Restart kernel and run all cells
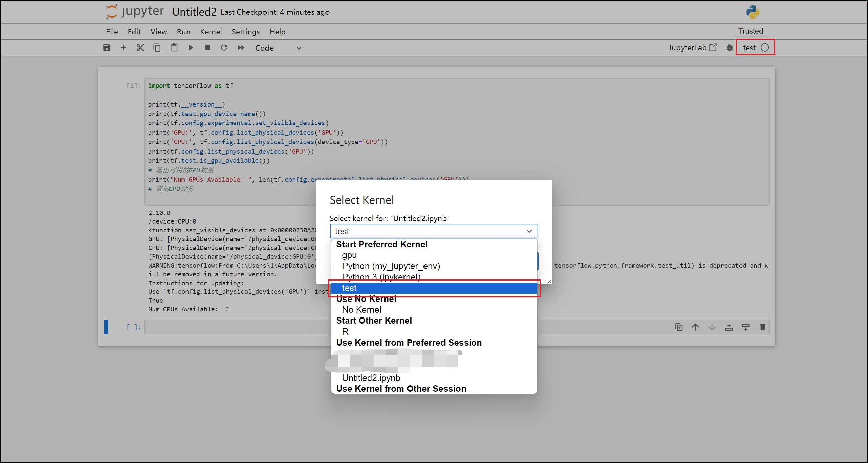This screenshot has width=868, height=463. tap(241, 48)
